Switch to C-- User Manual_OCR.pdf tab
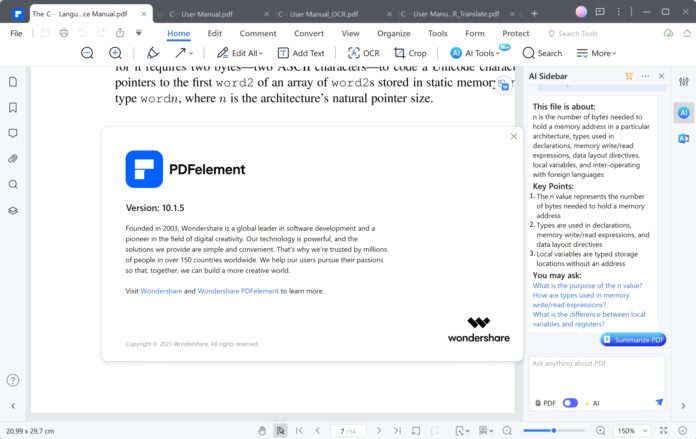Image resolution: width=696 pixels, height=439 pixels. click(324, 14)
